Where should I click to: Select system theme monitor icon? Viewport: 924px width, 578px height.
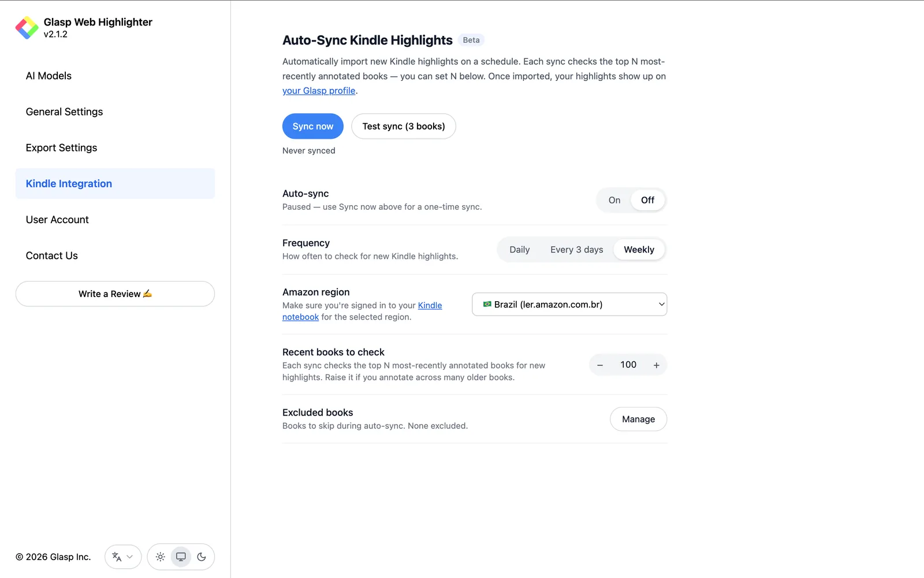181,557
